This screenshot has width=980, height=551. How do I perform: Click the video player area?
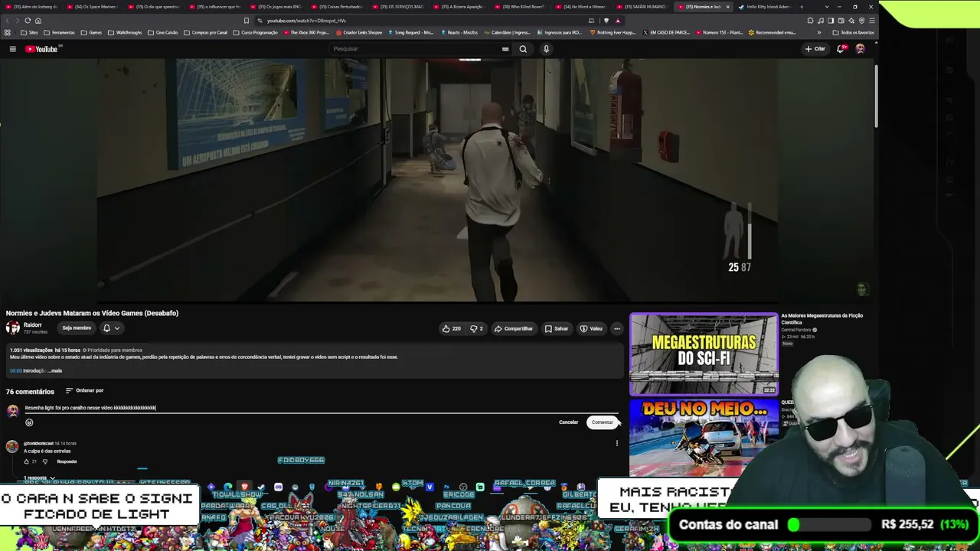click(x=436, y=180)
